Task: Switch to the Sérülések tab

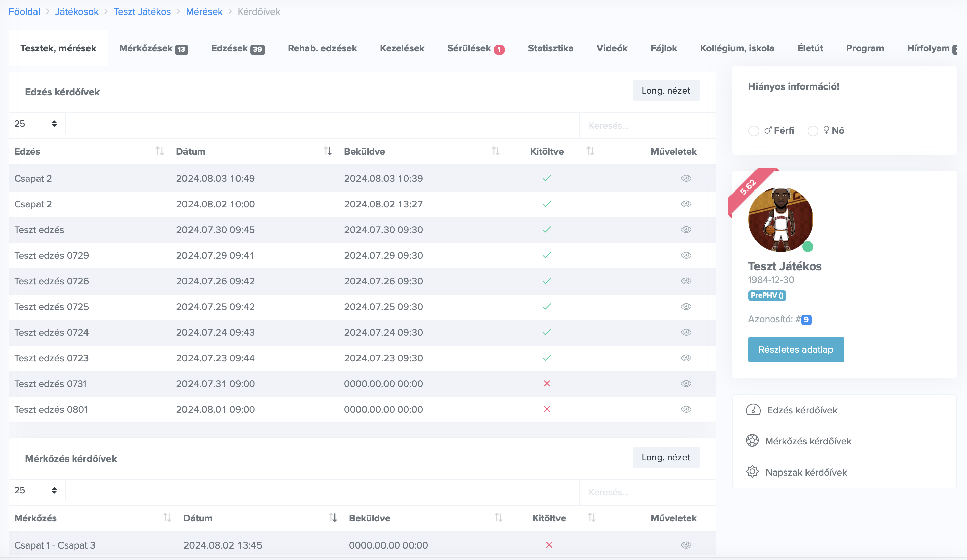Action: (x=475, y=48)
